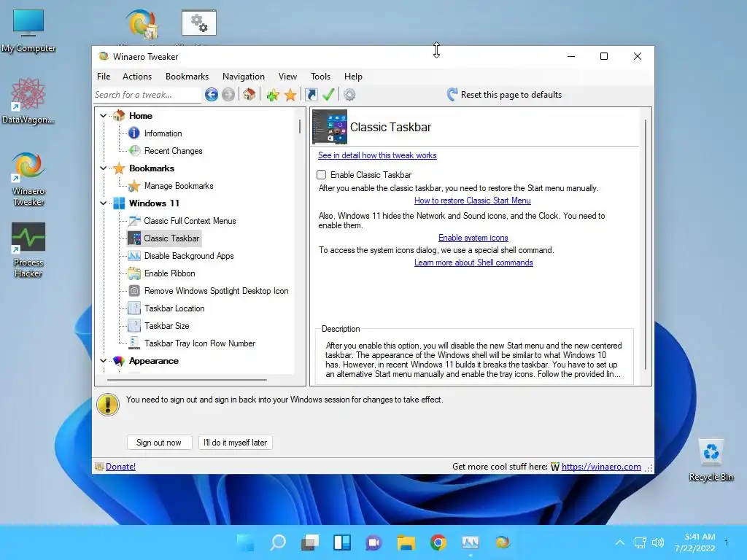Select Disable Background Apps item

(189, 256)
